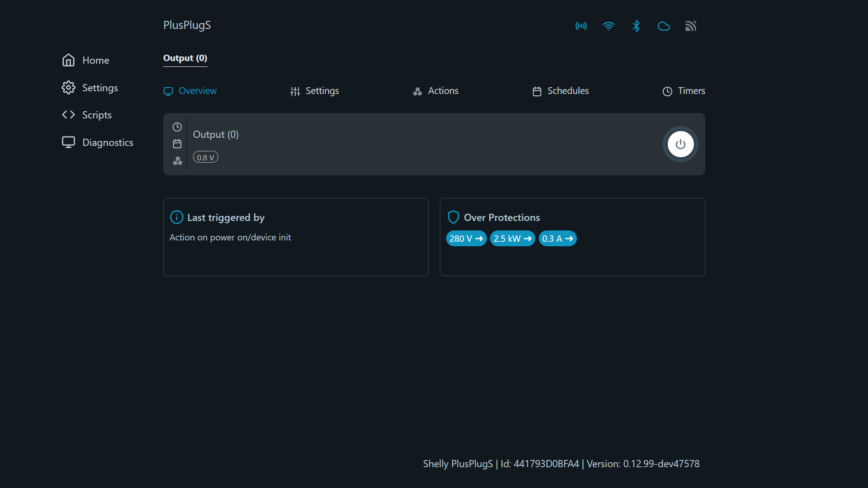Click the timer clock icon beside Output
This screenshot has width=868, height=488.
pyautogui.click(x=177, y=127)
